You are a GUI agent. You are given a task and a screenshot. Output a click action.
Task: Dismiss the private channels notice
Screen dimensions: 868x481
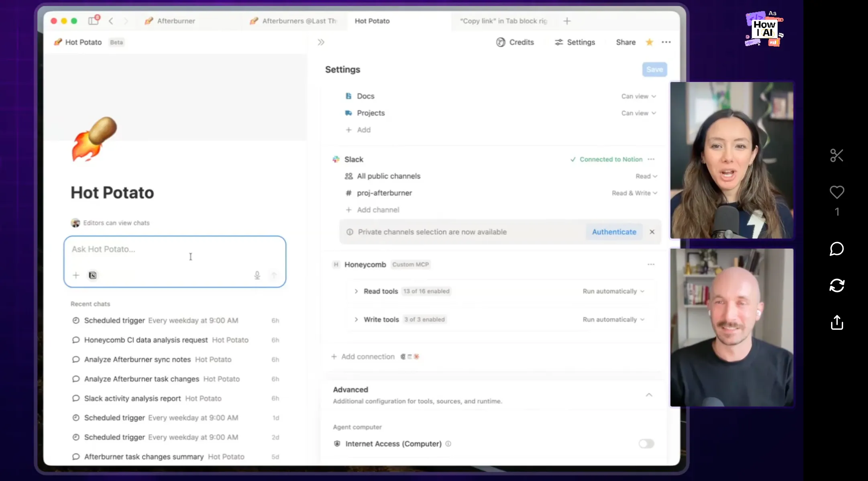(x=652, y=232)
